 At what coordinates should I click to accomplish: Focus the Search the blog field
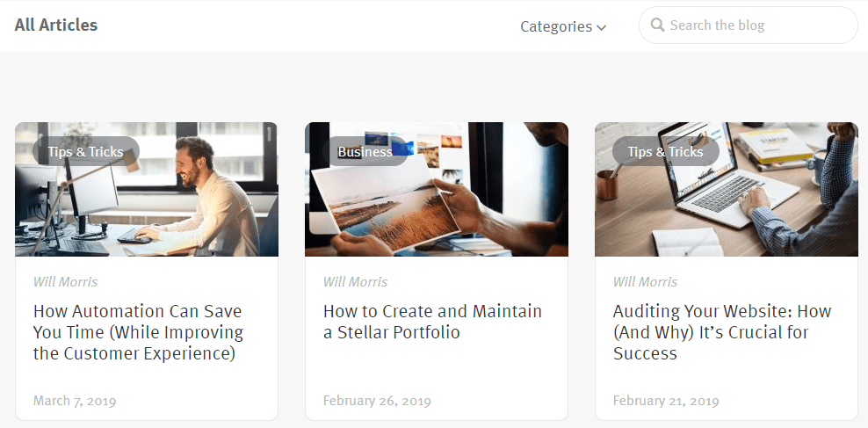756,25
